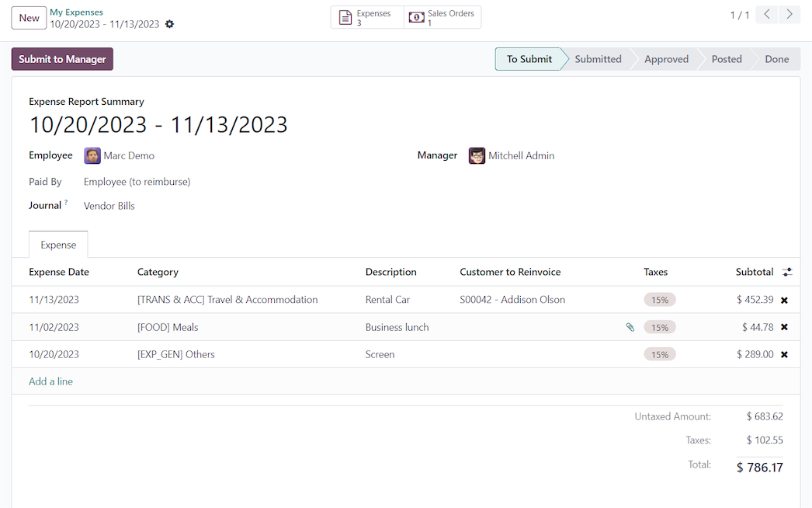Open Marc Demo's employee avatar
Viewport: 812px width, 508px height.
[x=92, y=155]
